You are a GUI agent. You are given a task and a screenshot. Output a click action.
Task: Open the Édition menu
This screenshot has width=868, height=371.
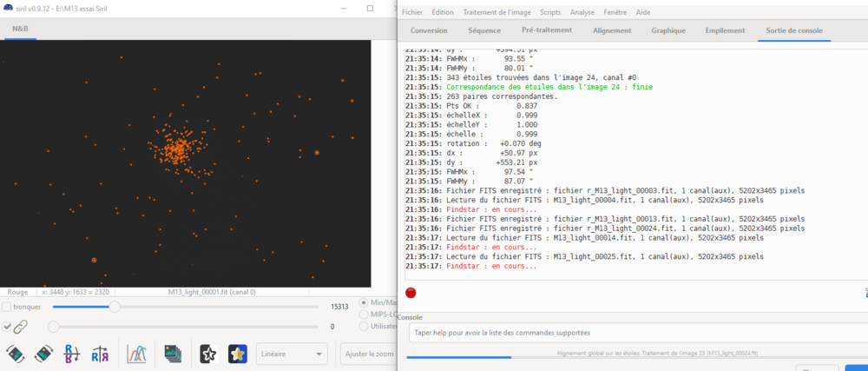pyautogui.click(x=443, y=12)
